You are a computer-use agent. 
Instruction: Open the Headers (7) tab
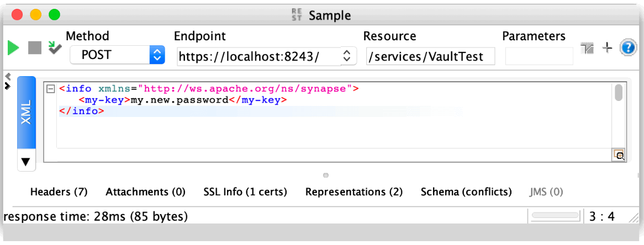59,192
